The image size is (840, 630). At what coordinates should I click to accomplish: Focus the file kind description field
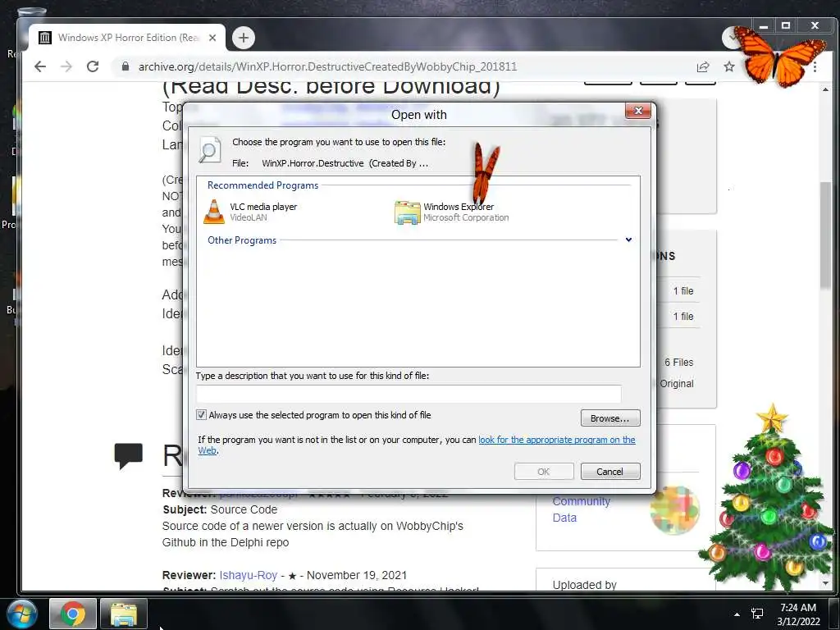409,394
